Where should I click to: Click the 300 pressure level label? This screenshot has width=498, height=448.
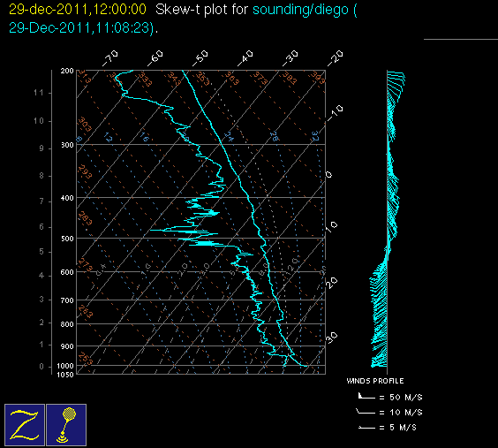pyautogui.click(x=67, y=145)
